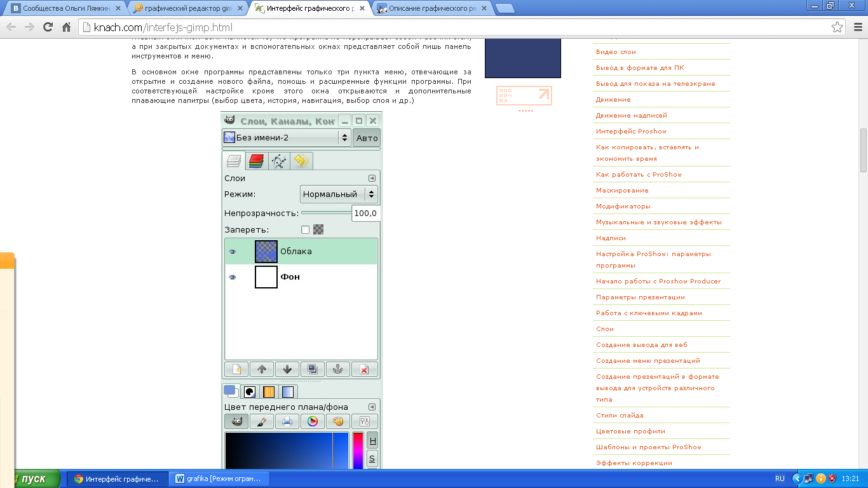Click the advertisement arrow icon under blue banner
This screenshot has width=868, height=488.
click(x=544, y=95)
